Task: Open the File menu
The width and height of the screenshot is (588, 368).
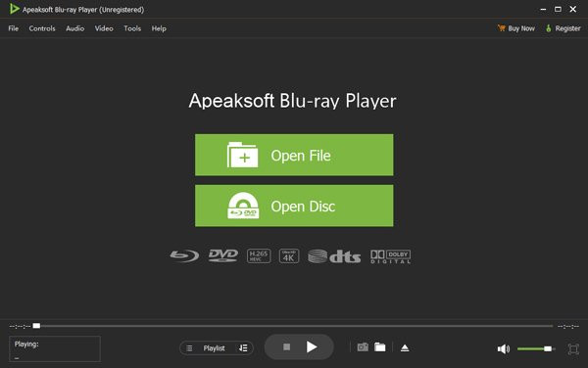Action: coord(13,28)
